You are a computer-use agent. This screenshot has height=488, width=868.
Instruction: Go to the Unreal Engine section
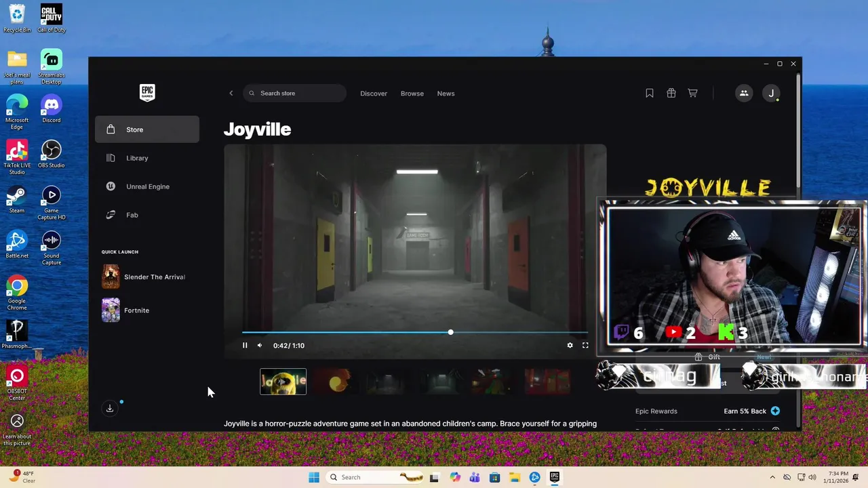(147, 186)
